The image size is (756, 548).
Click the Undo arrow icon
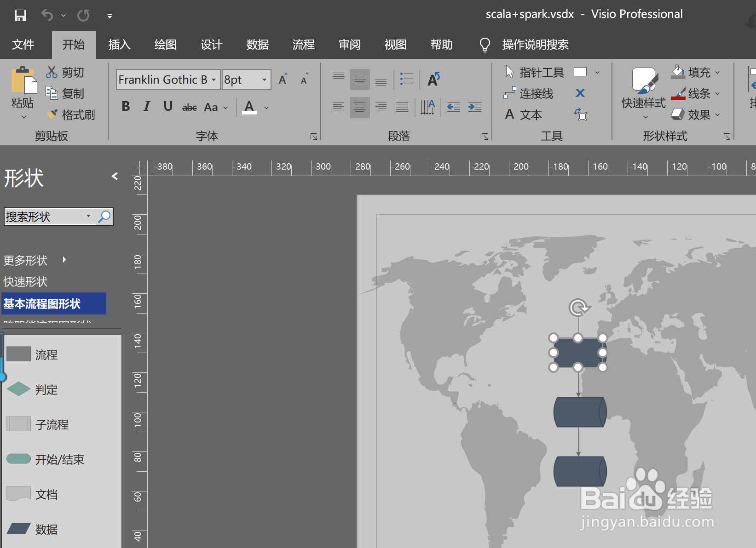point(47,15)
